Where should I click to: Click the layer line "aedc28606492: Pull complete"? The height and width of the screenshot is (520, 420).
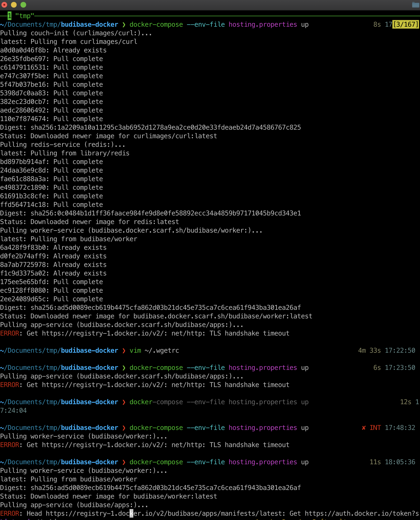pos(51,110)
